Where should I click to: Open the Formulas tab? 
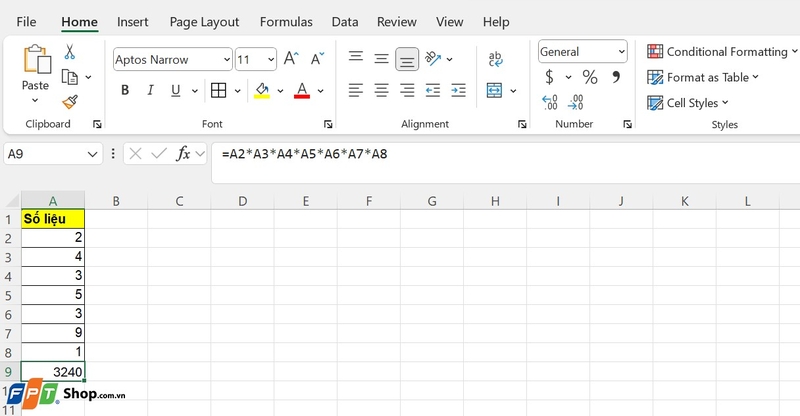pyautogui.click(x=286, y=22)
